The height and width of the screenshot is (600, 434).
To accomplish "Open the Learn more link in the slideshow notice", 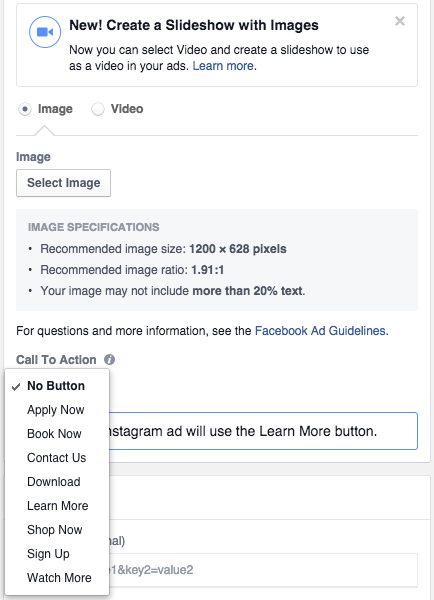I will (x=223, y=66).
